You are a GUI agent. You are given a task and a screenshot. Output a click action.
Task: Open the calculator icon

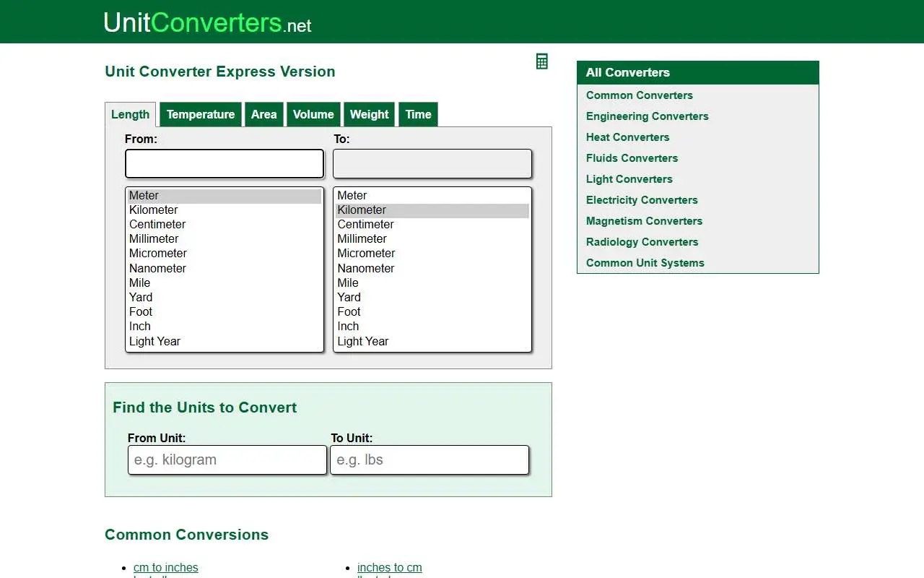(542, 61)
